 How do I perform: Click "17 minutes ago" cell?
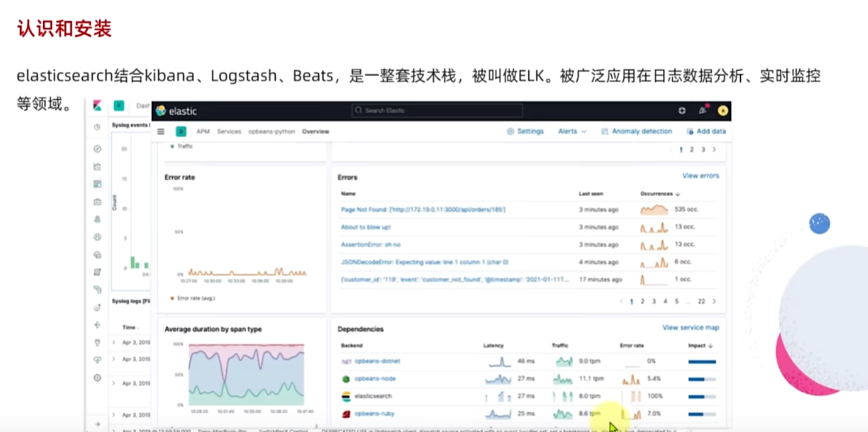click(600, 280)
